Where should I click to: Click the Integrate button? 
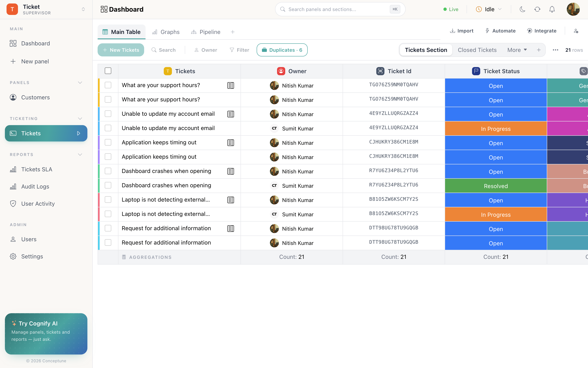pyautogui.click(x=542, y=31)
